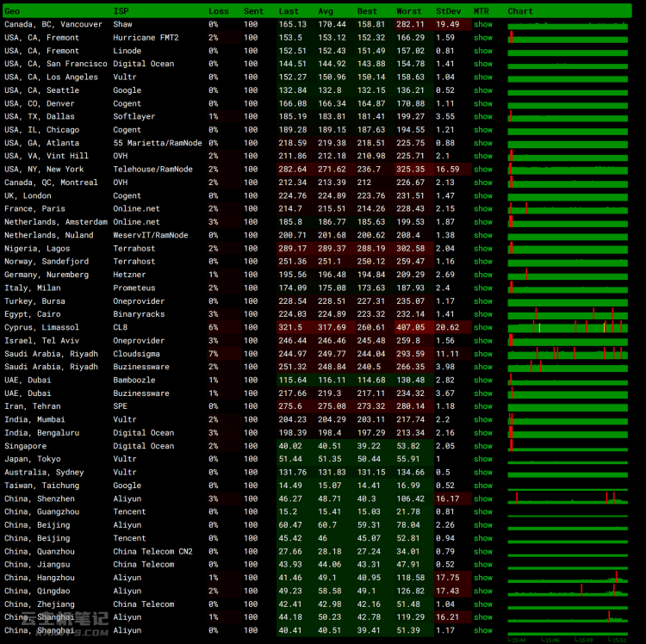646x644 pixels.
Task: Click 'Norway, Sandefjord' geo cell
Action: pos(47,262)
